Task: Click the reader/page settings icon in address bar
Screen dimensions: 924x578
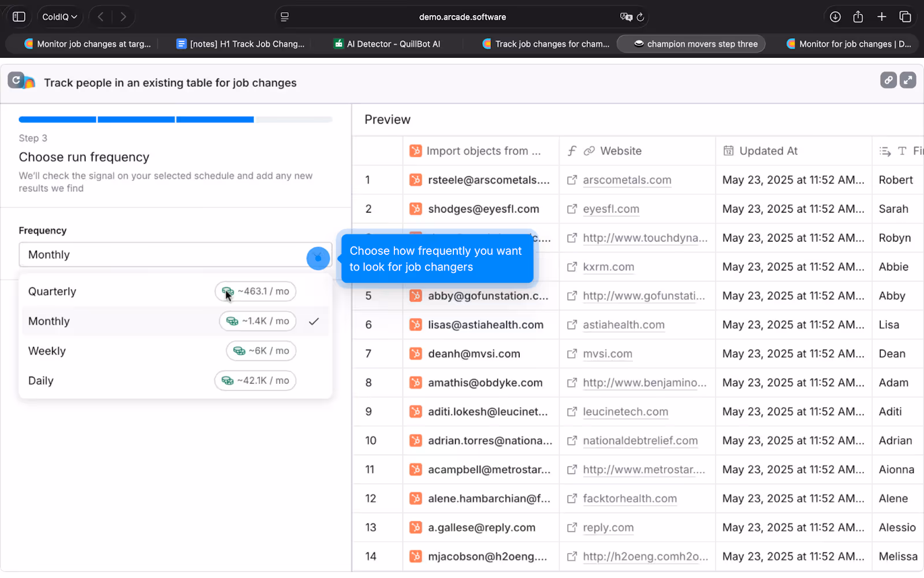Action: coord(285,17)
